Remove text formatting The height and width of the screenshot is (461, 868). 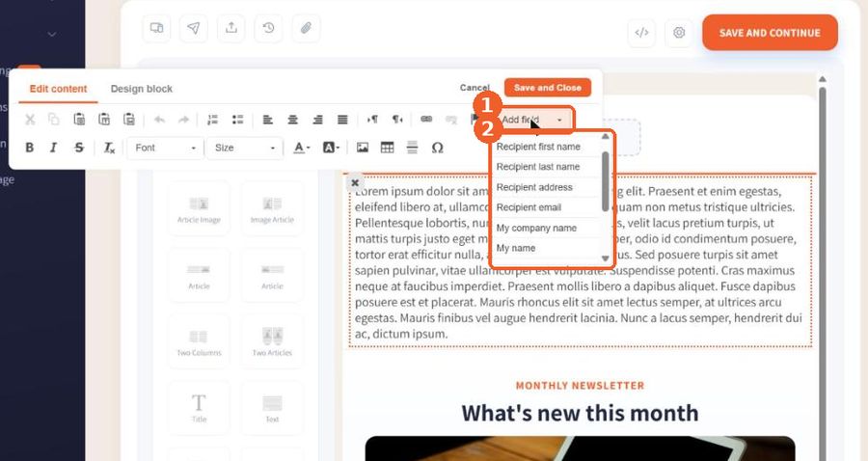pos(109,148)
